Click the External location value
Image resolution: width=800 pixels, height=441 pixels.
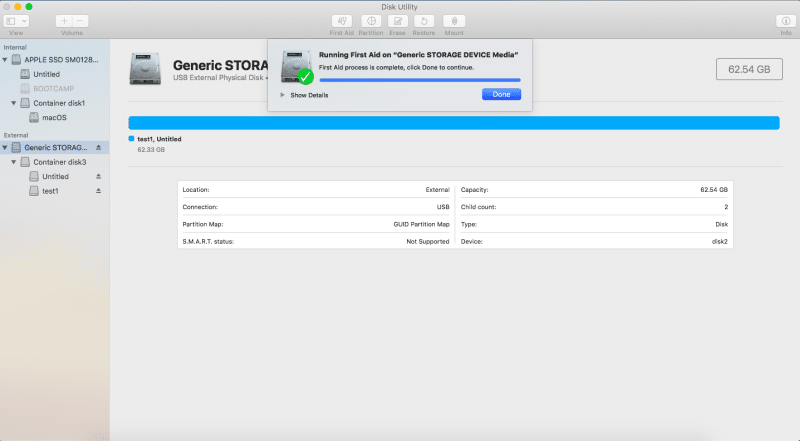[438, 189]
